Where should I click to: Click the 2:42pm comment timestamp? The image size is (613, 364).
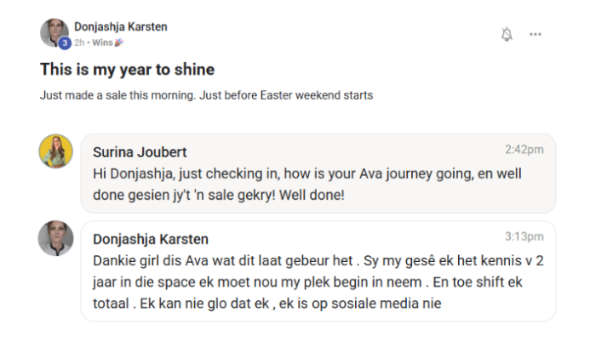pos(524,150)
